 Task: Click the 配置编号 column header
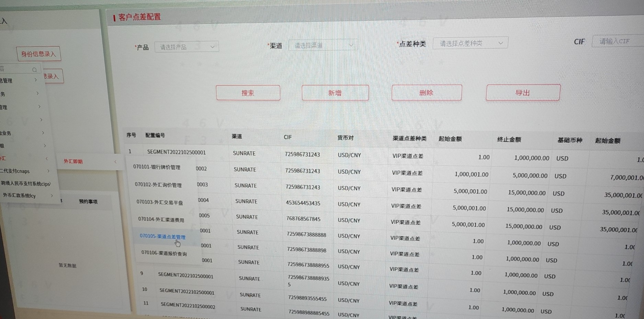pos(155,135)
